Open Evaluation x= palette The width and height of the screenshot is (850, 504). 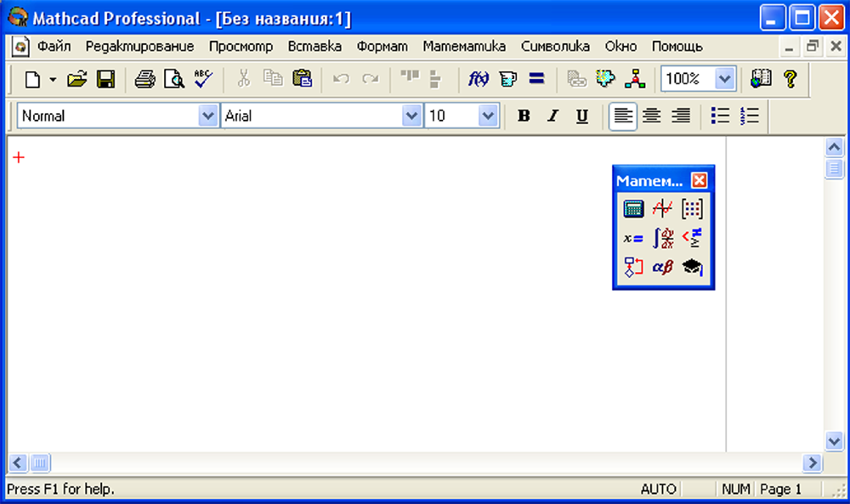[633, 238]
